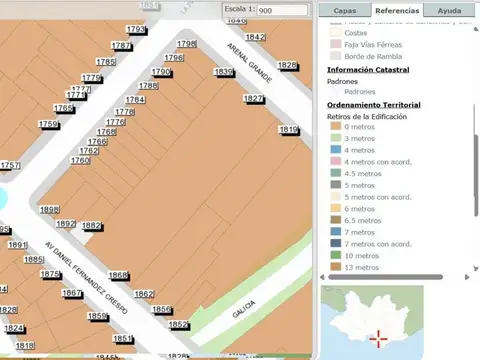Click door number 1798 on map
This screenshot has width=480, height=360.
[x=187, y=44]
